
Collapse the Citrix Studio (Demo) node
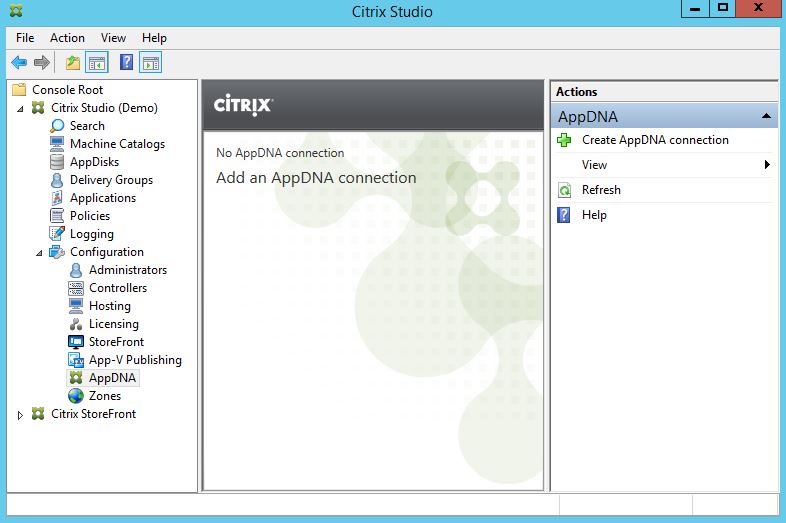(x=22, y=108)
